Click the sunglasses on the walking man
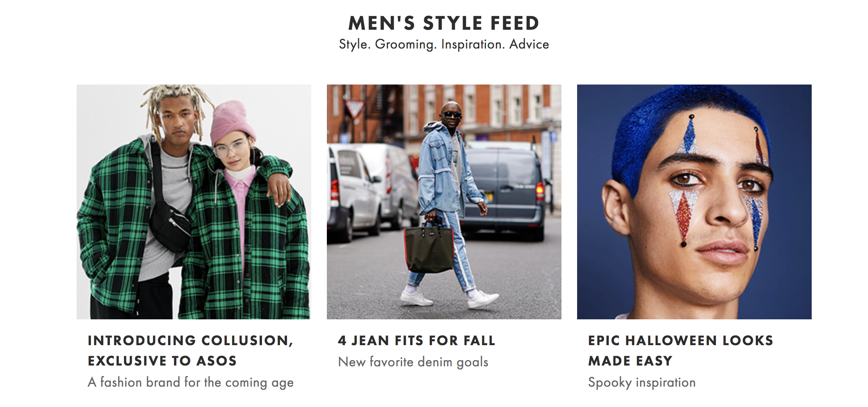 (452, 115)
